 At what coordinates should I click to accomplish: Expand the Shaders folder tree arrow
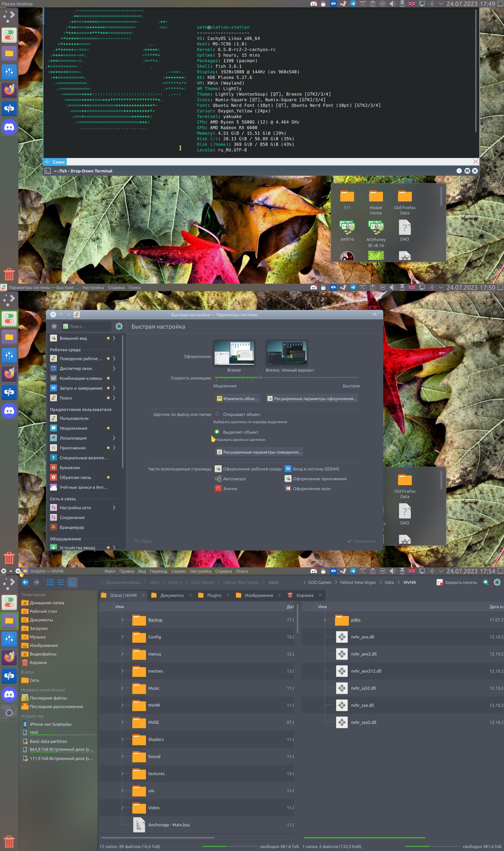122,739
